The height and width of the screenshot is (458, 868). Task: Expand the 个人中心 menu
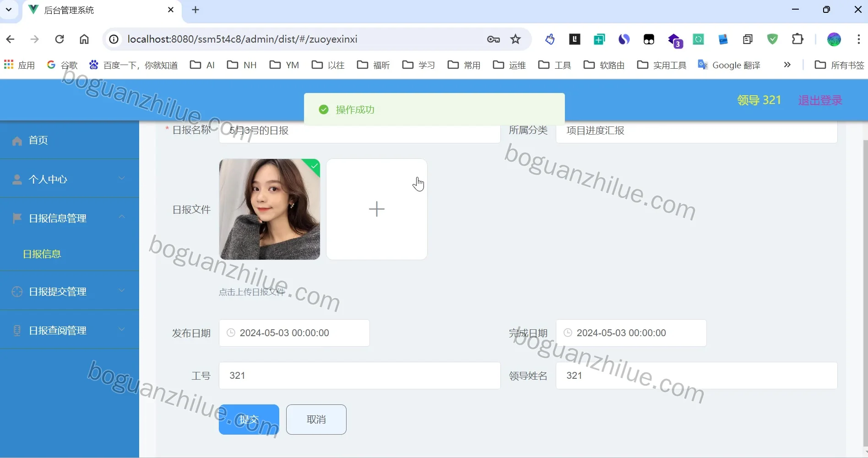(x=70, y=179)
